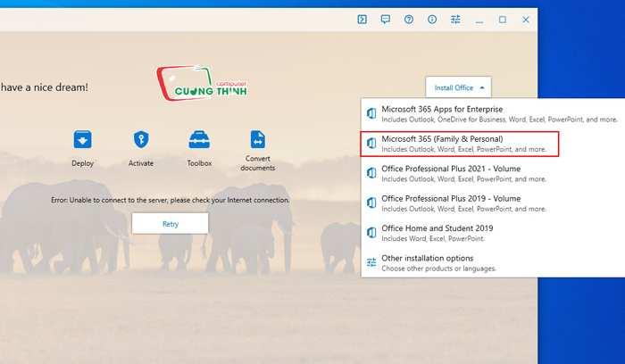Image resolution: width=625 pixels, height=364 pixels.
Task: Open the Toolbox icon
Action: pos(199,139)
